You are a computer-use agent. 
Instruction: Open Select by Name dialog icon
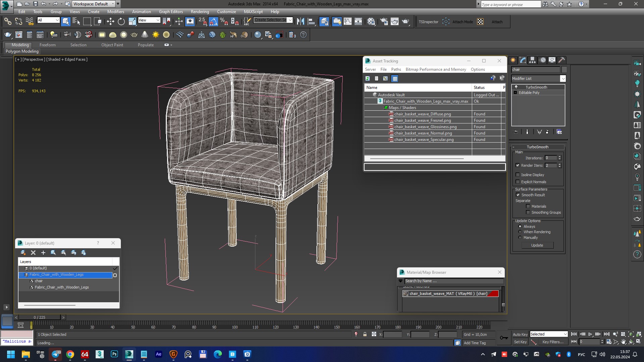76,21
